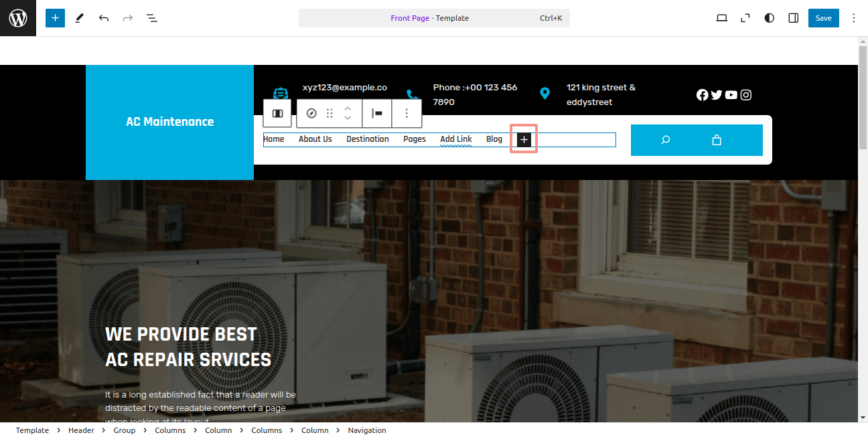868x437 pixels.
Task: Click the block drag handle dots
Action: click(x=330, y=113)
